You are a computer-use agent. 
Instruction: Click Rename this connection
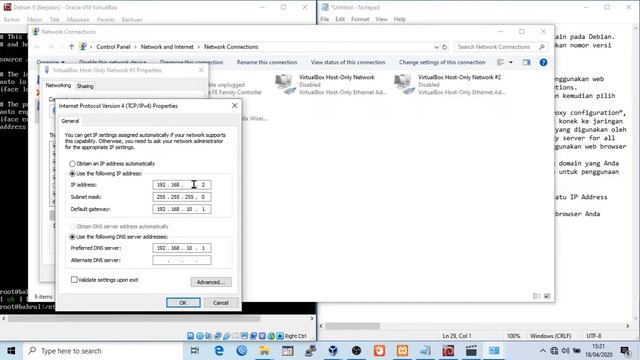(267, 62)
